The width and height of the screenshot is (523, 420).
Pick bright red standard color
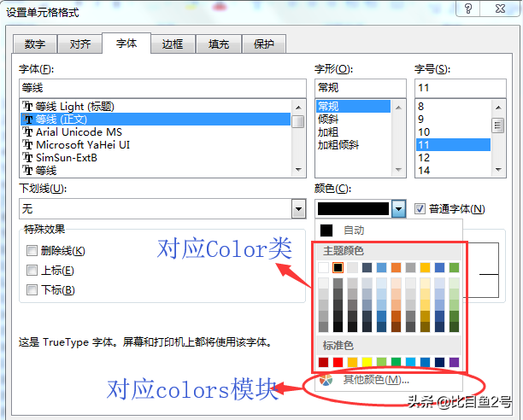pos(338,362)
